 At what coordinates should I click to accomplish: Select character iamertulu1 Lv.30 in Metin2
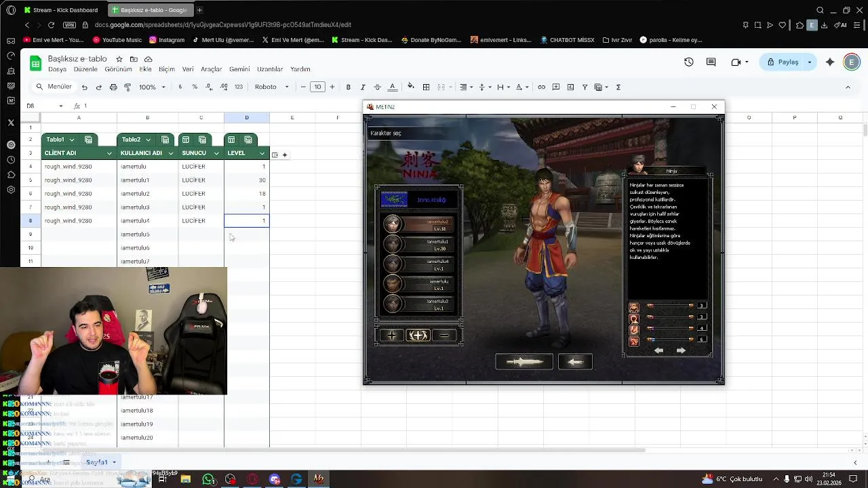(419, 244)
